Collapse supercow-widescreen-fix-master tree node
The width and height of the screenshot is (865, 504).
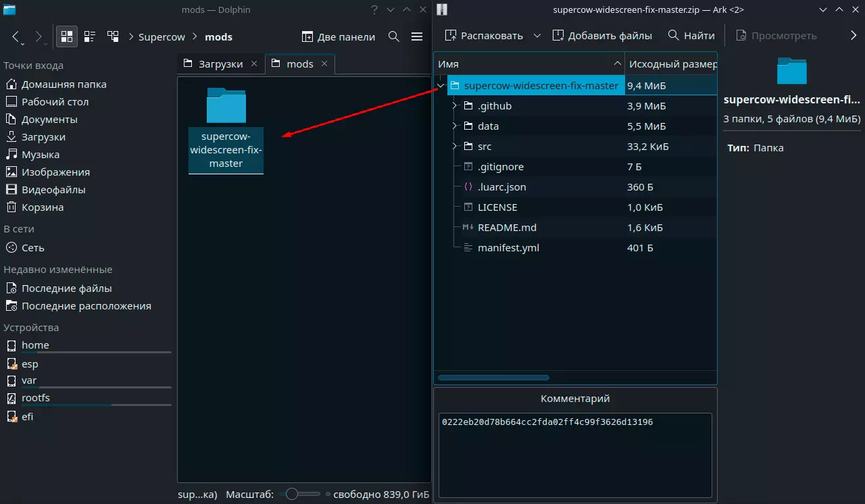[441, 86]
